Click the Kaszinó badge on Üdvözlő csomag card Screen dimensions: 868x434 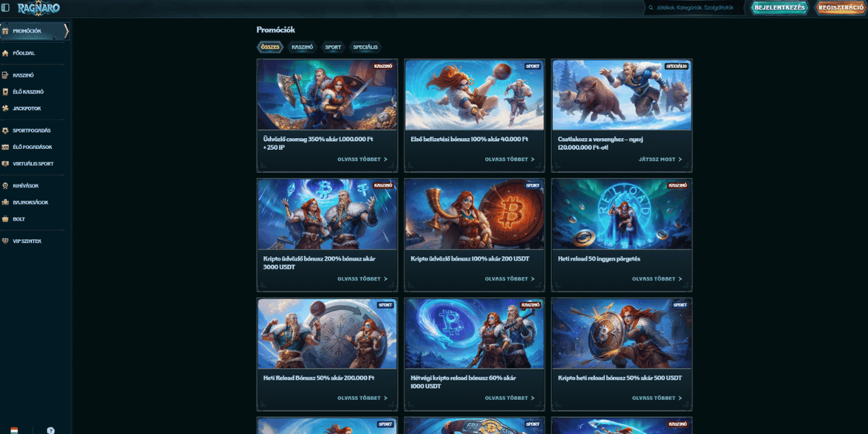(383, 66)
